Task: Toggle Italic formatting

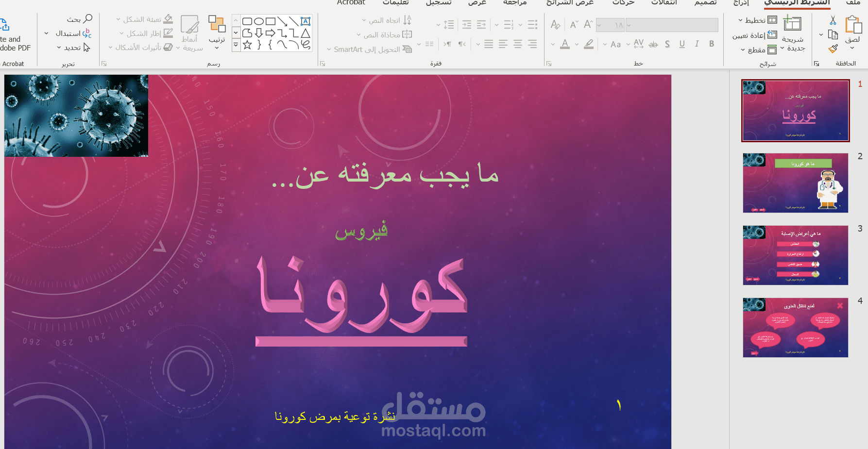Action: coord(697,44)
